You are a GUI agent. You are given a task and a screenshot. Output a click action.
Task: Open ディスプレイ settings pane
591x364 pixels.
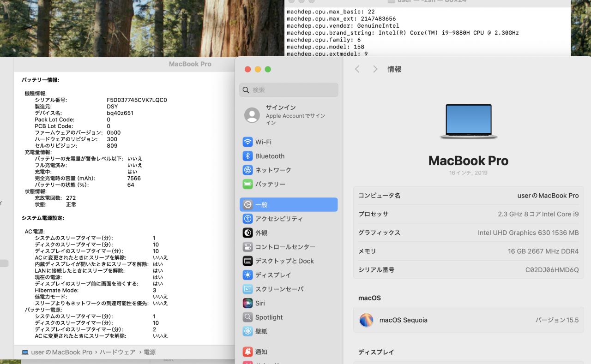pyautogui.click(x=273, y=275)
